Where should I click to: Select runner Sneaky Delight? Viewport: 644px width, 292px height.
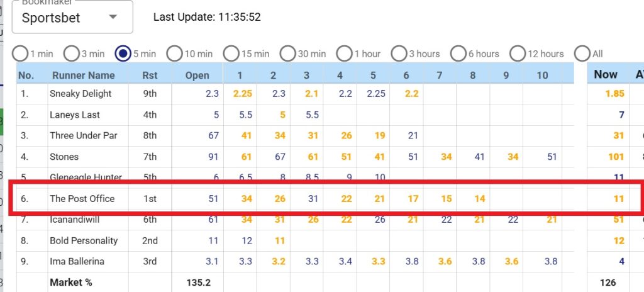point(80,94)
